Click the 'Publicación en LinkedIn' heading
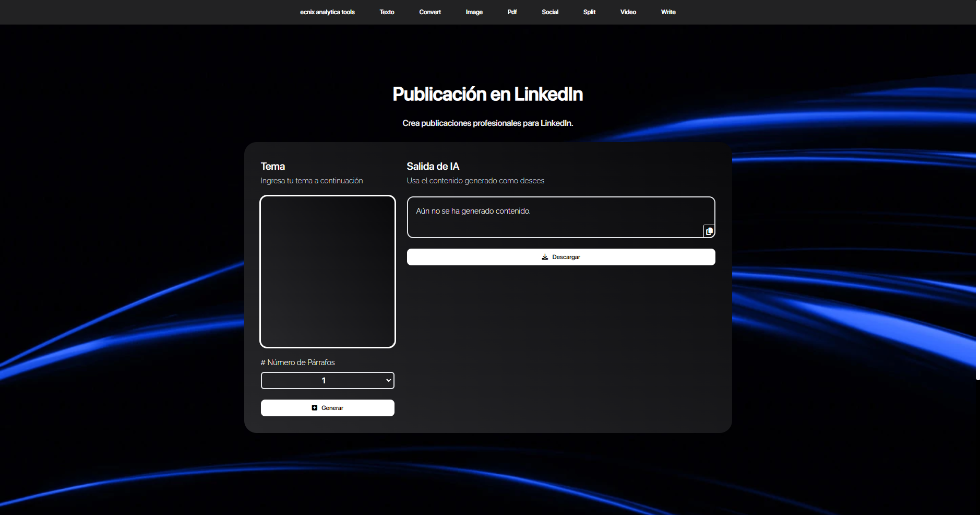The width and height of the screenshot is (980, 515). point(487,94)
